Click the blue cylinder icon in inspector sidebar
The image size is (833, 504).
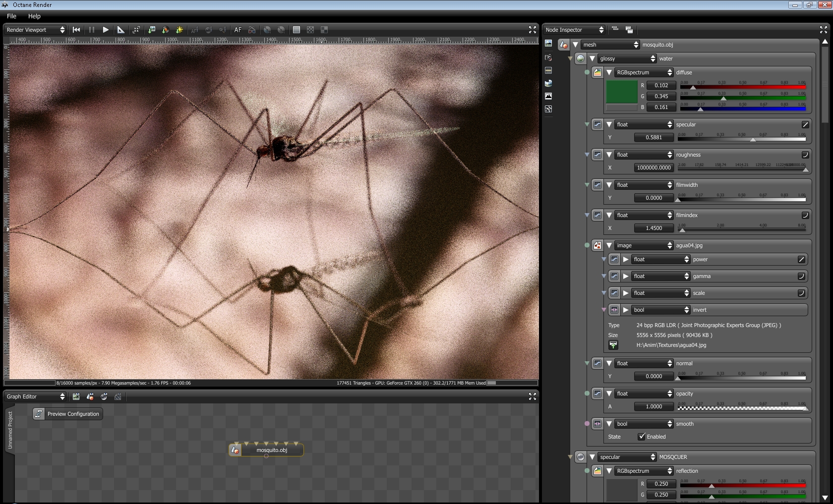[548, 83]
